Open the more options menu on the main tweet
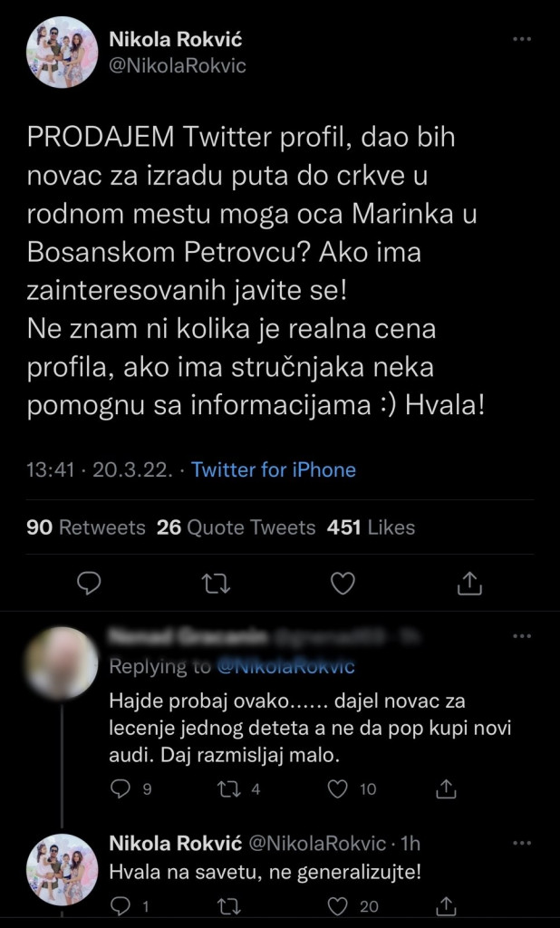Viewport: 560px width, 928px height. pos(521,38)
